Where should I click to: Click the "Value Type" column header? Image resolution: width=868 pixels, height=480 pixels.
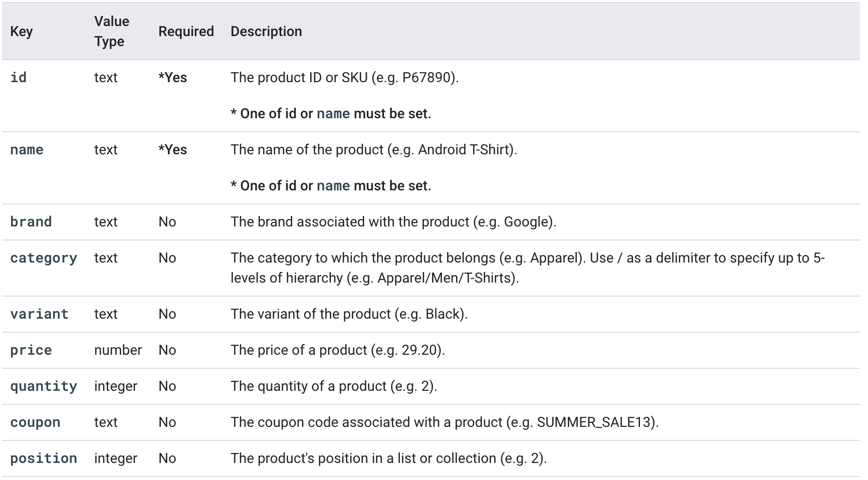(112, 32)
